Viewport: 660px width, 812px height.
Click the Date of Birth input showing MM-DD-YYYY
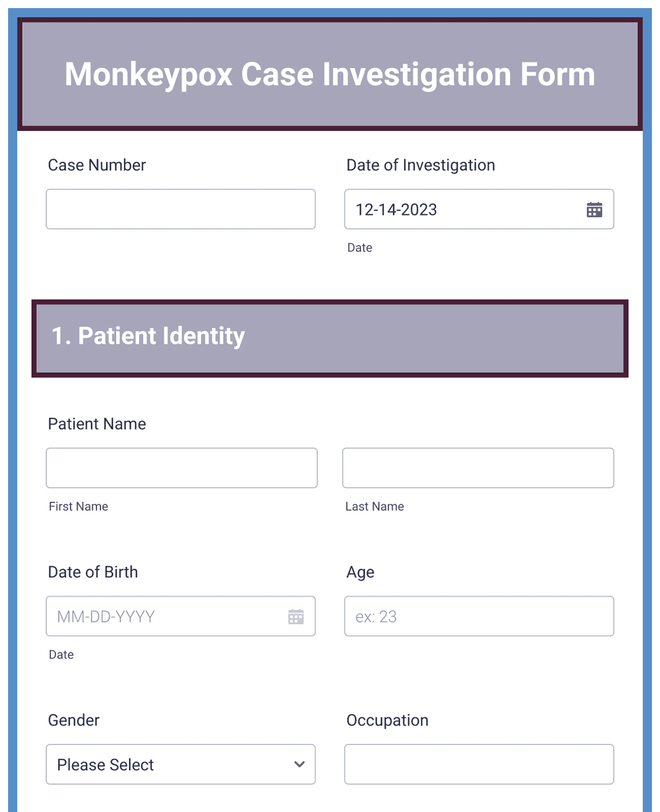coord(158,615)
